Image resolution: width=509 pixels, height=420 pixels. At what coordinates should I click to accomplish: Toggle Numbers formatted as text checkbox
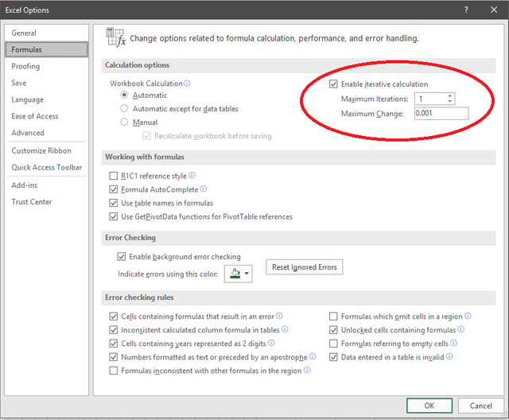click(x=113, y=357)
